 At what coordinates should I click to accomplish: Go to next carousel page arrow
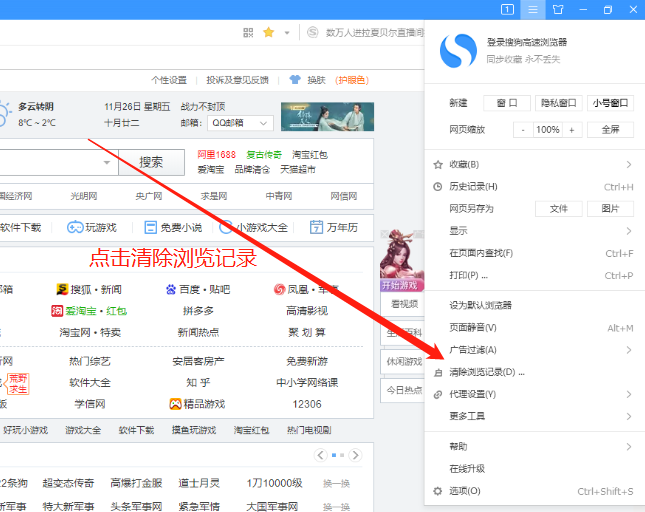coord(355,455)
